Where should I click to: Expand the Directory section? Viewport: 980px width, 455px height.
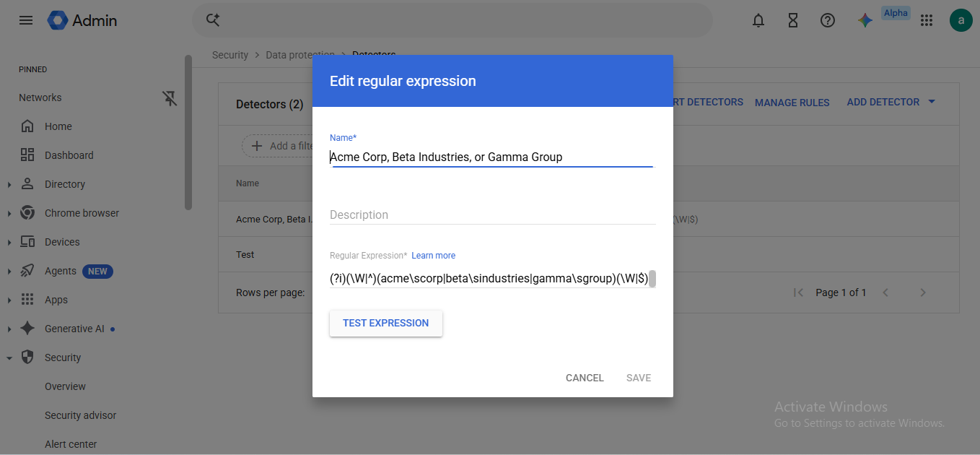(9, 185)
